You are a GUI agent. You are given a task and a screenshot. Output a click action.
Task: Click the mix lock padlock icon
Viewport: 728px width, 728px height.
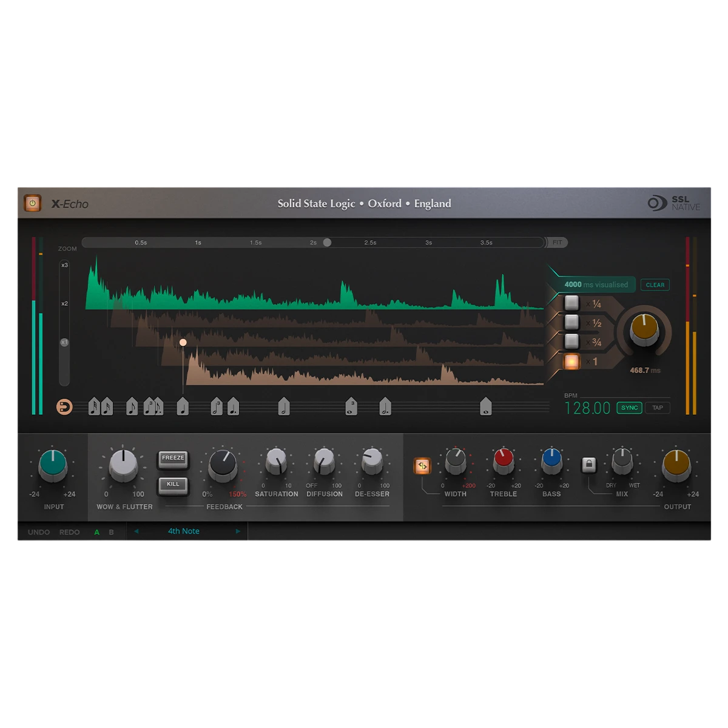tap(588, 465)
